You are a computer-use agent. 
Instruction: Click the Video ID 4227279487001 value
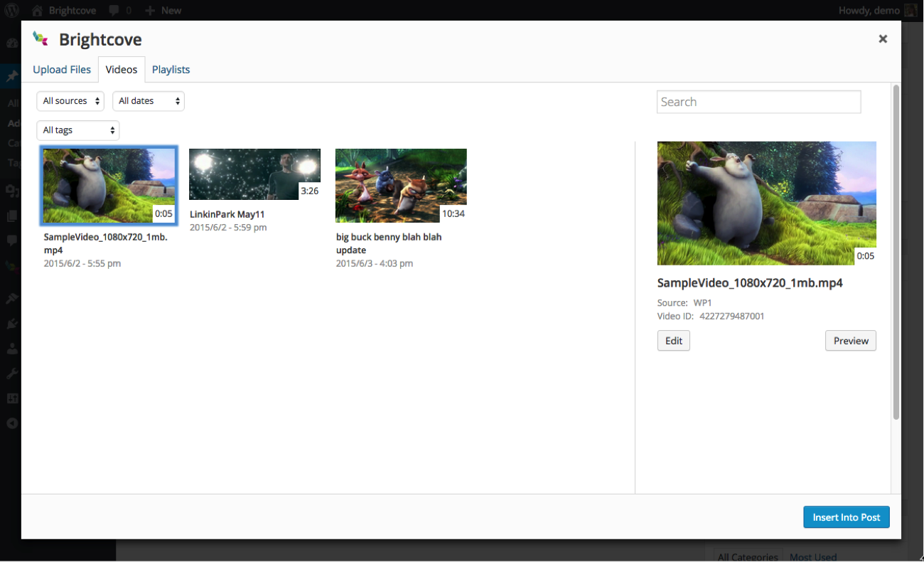[732, 316]
